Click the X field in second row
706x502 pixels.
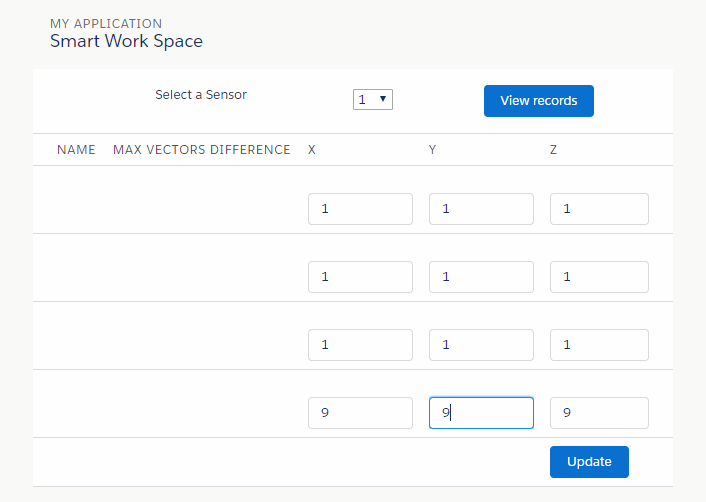click(360, 277)
